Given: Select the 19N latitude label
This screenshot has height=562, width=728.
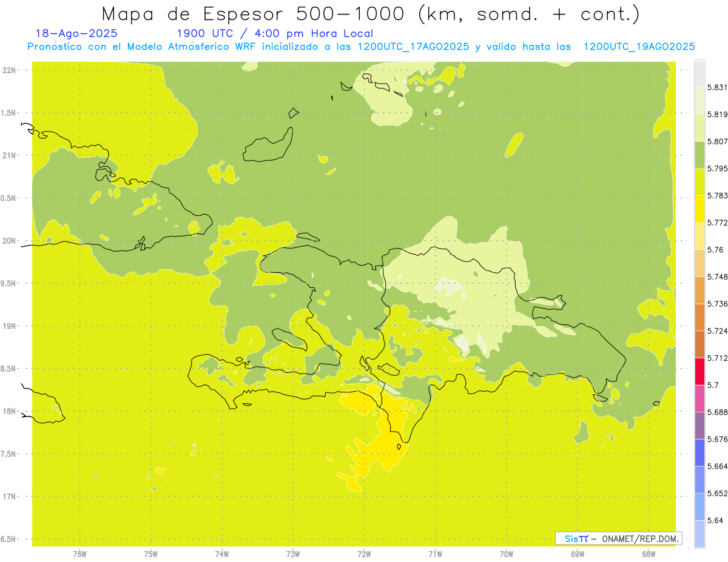Looking at the screenshot, I should [x=10, y=326].
